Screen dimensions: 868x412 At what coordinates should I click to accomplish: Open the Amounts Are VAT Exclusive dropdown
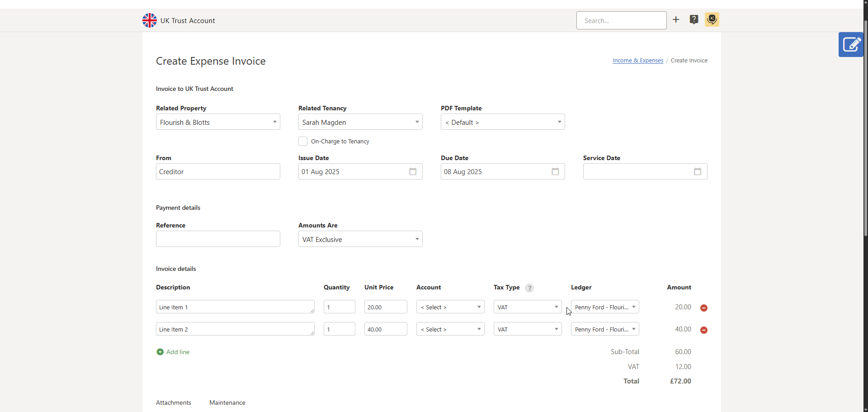point(360,239)
